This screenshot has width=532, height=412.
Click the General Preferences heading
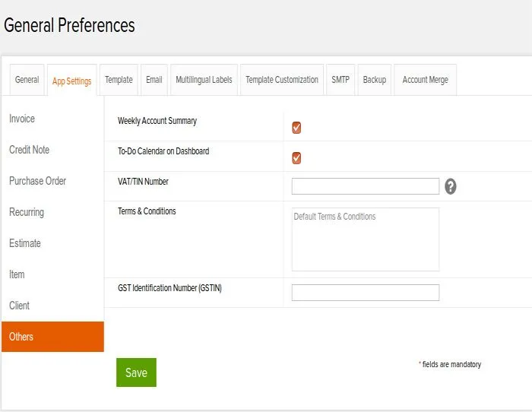pyautogui.click(x=69, y=25)
